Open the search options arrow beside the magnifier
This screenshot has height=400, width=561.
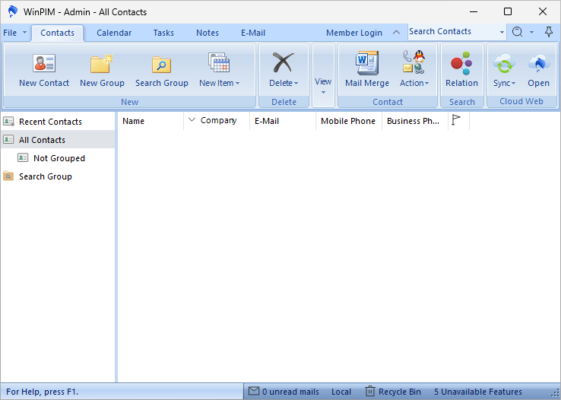coord(532,32)
